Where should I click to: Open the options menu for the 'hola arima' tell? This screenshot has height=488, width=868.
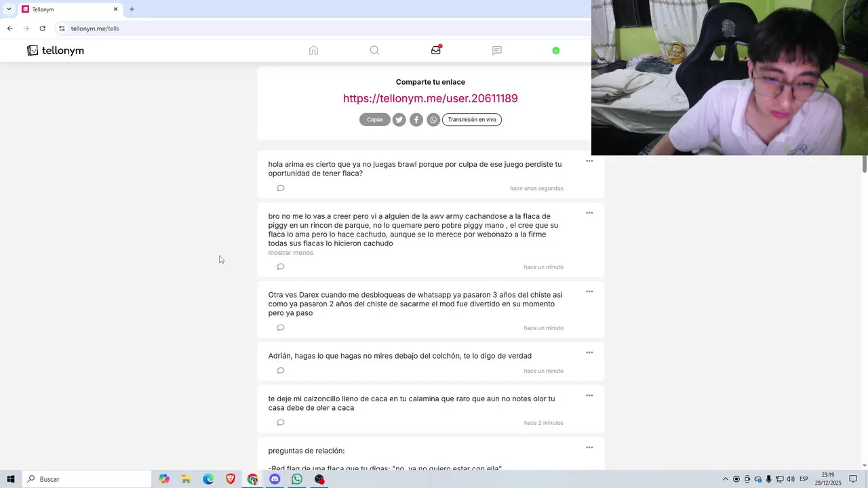tap(589, 161)
